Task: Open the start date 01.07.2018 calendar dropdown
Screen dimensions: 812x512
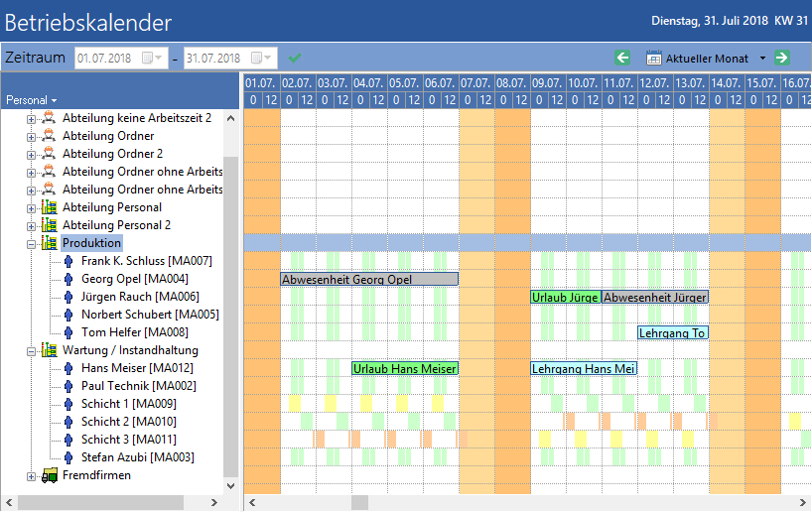Action: tap(153, 58)
